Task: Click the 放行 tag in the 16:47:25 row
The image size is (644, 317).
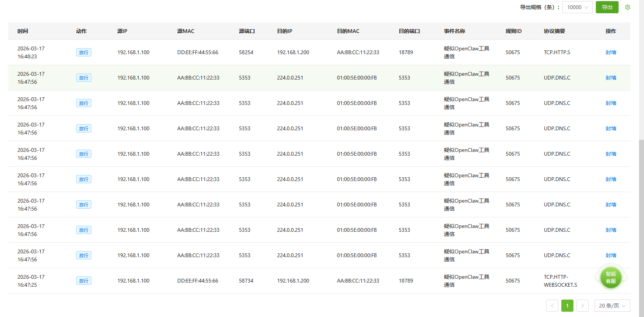Action: [x=84, y=281]
